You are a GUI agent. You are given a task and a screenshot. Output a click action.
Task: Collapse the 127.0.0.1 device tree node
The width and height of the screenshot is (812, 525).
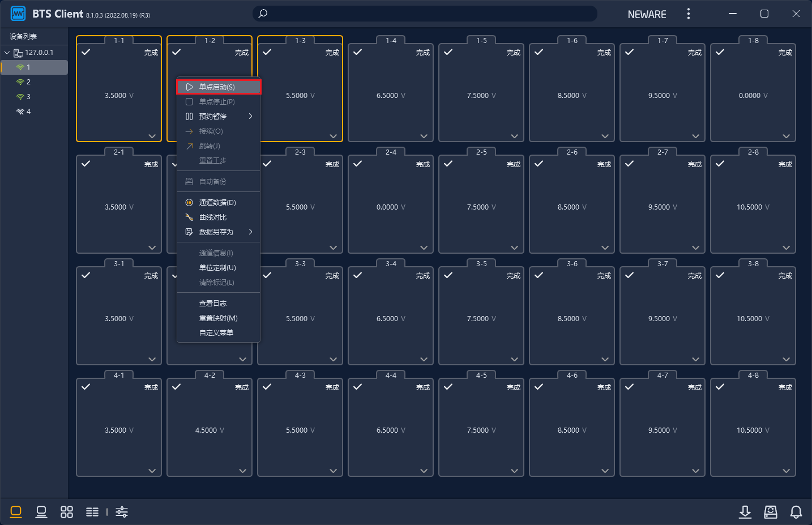[x=7, y=53]
